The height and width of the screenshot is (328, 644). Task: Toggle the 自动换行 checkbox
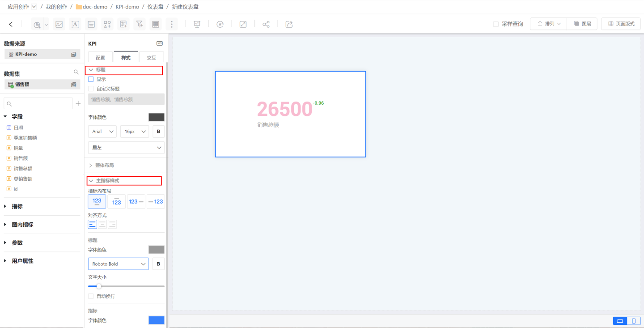tap(91, 296)
